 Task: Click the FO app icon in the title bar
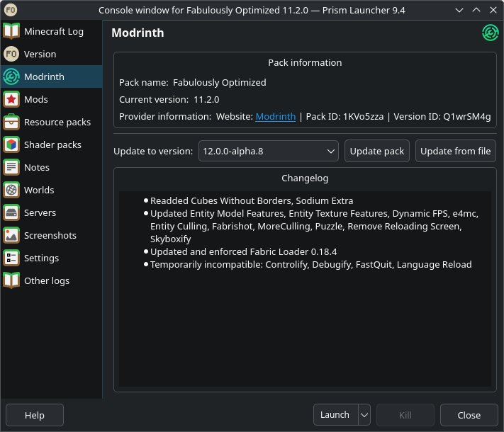11,10
